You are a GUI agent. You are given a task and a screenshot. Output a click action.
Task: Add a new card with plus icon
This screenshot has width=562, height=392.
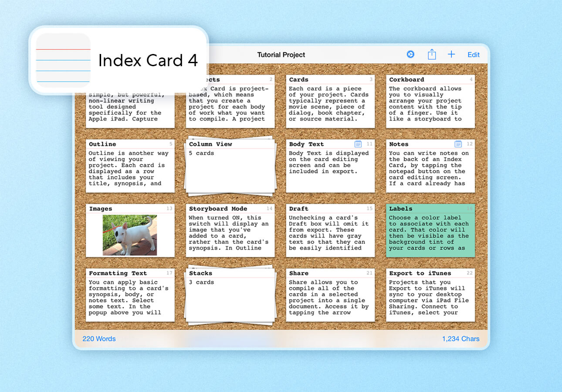451,54
